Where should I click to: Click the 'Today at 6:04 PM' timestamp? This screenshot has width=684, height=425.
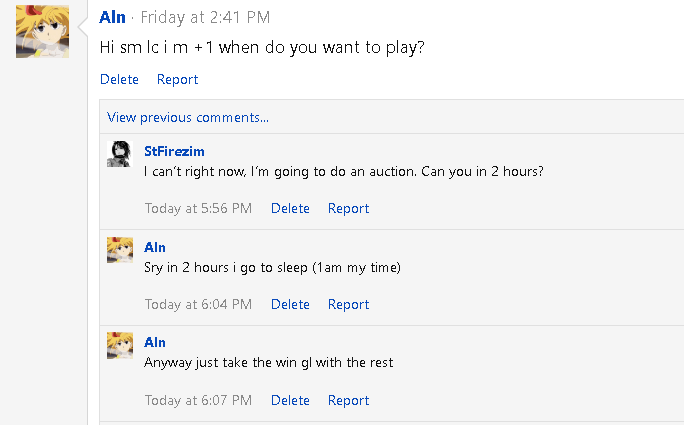(x=198, y=304)
